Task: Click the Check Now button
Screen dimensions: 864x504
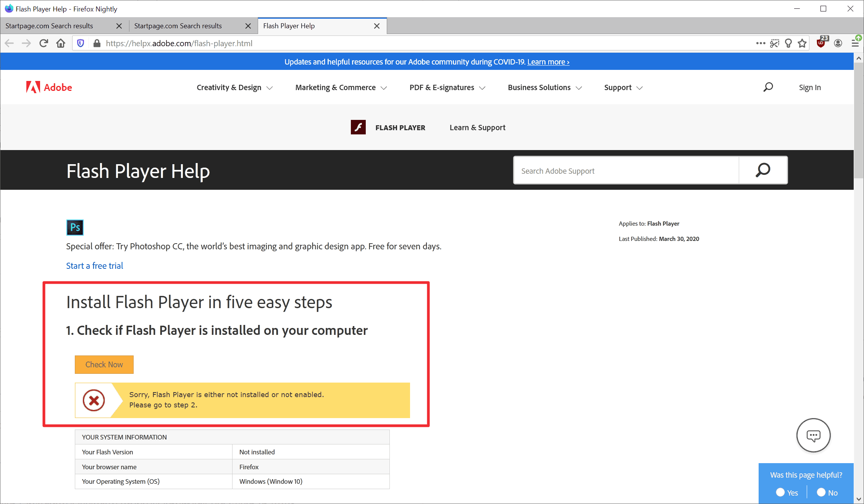Action: pos(104,364)
